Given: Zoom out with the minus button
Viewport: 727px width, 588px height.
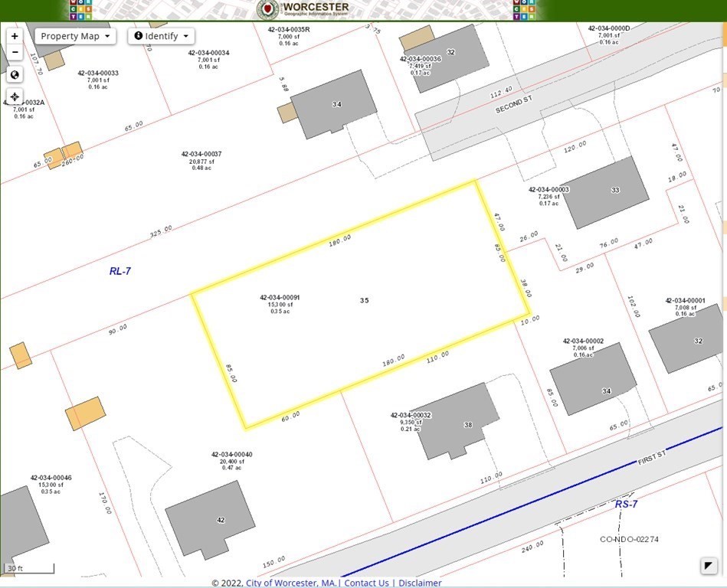Looking at the screenshot, I should pos(15,52).
